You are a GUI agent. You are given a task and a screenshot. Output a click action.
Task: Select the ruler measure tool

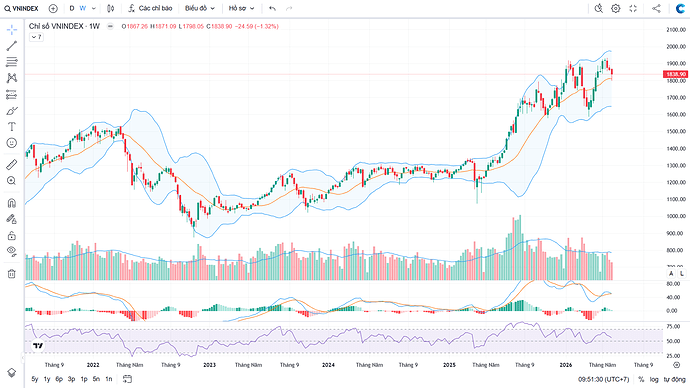click(x=12, y=165)
